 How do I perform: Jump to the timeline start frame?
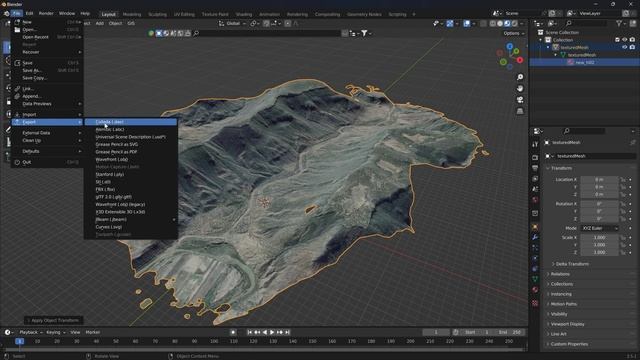pyautogui.click(x=250, y=333)
